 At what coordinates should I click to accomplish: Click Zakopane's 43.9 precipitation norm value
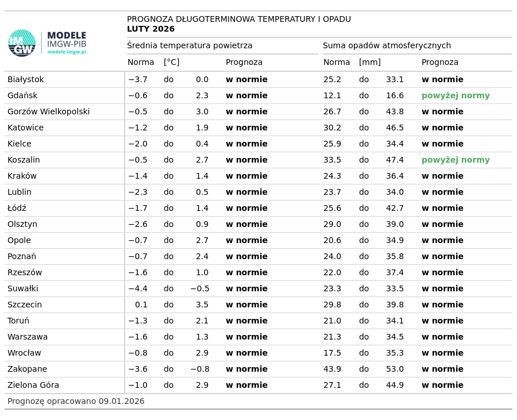[x=332, y=369]
